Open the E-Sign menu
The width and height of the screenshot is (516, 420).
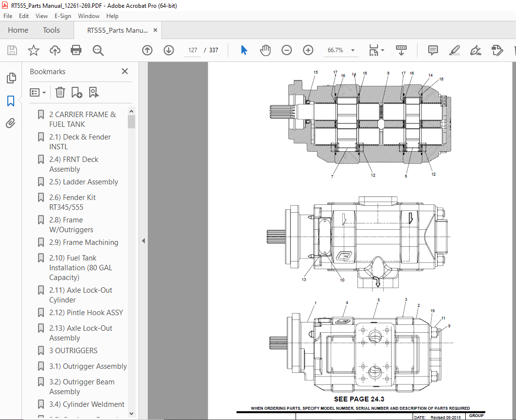[x=63, y=16]
